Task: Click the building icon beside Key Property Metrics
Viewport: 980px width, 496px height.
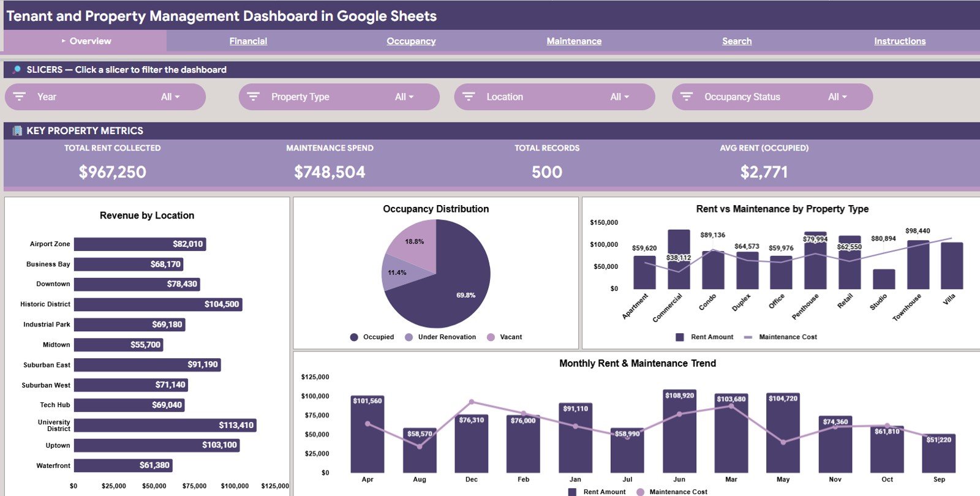Action: 17,130
